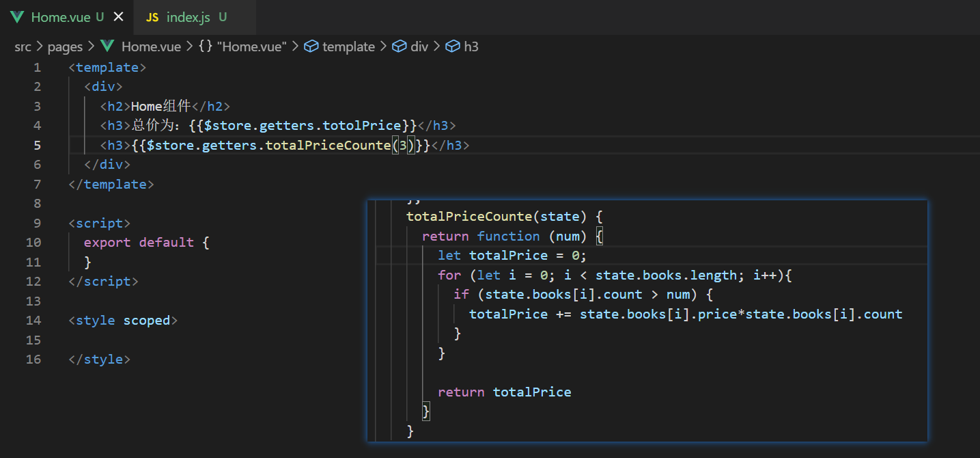This screenshot has width=980, height=458.
Task: Open the template breadcrumb
Action: point(348,46)
